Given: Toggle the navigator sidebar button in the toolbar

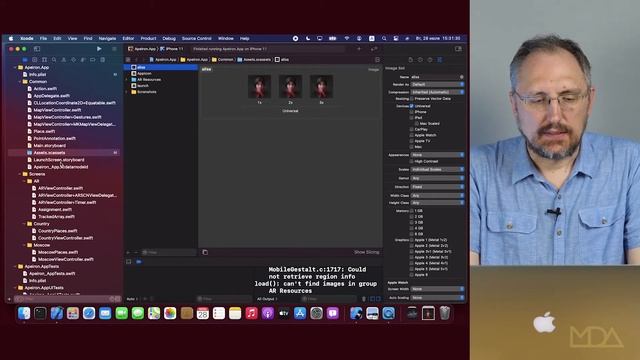Looking at the screenshot, I should click(x=37, y=49).
